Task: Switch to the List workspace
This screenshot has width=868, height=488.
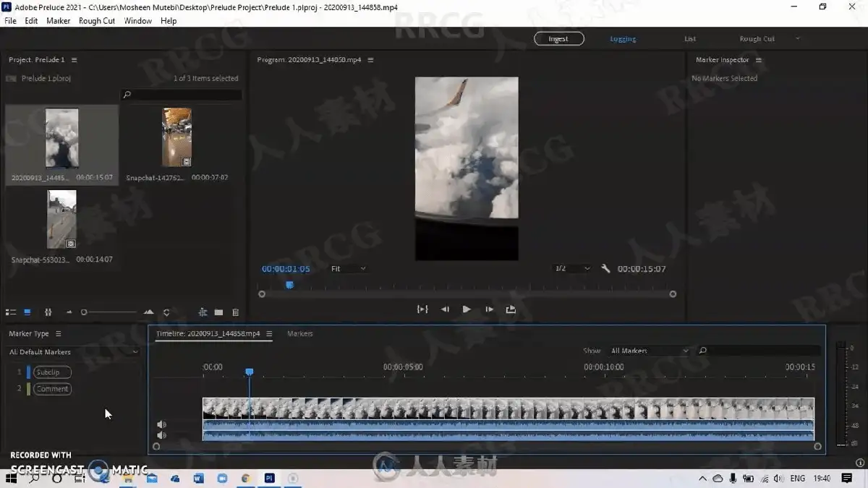Action: [690, 39]
